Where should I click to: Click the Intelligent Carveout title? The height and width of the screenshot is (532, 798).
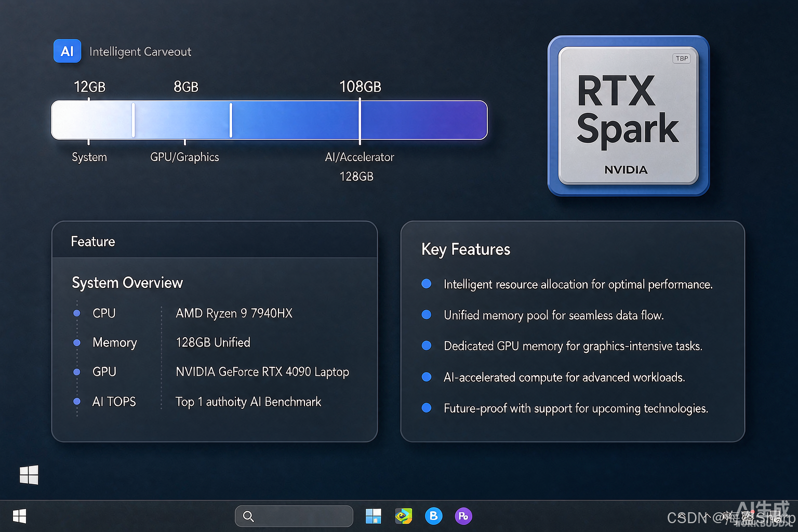coord(140,52)
